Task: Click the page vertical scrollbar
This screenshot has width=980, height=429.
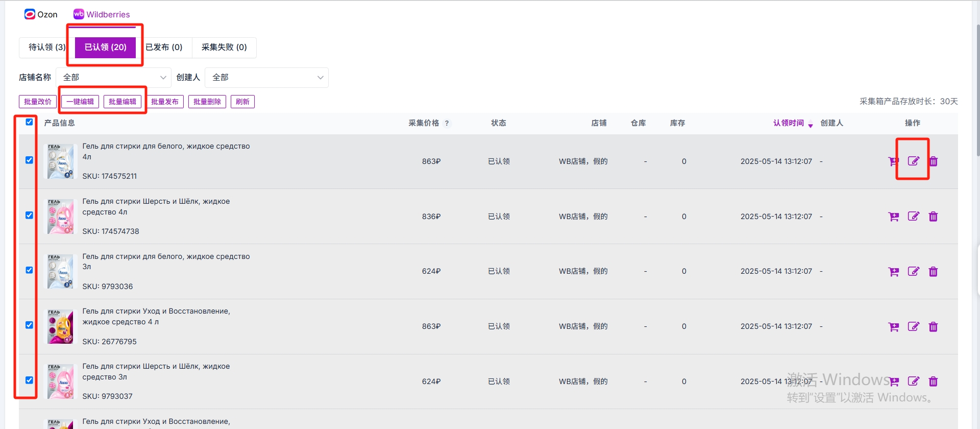Action: [977, 91]
